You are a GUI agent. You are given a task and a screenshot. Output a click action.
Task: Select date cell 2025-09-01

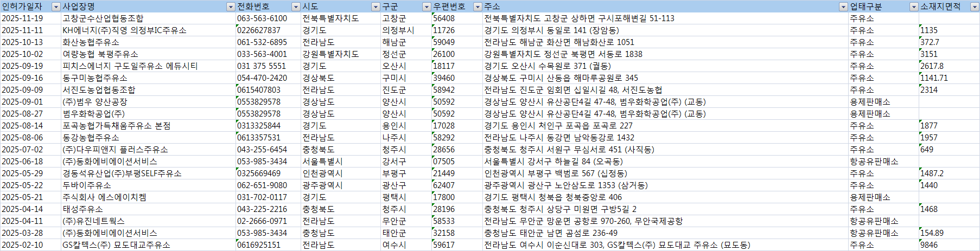30,102
